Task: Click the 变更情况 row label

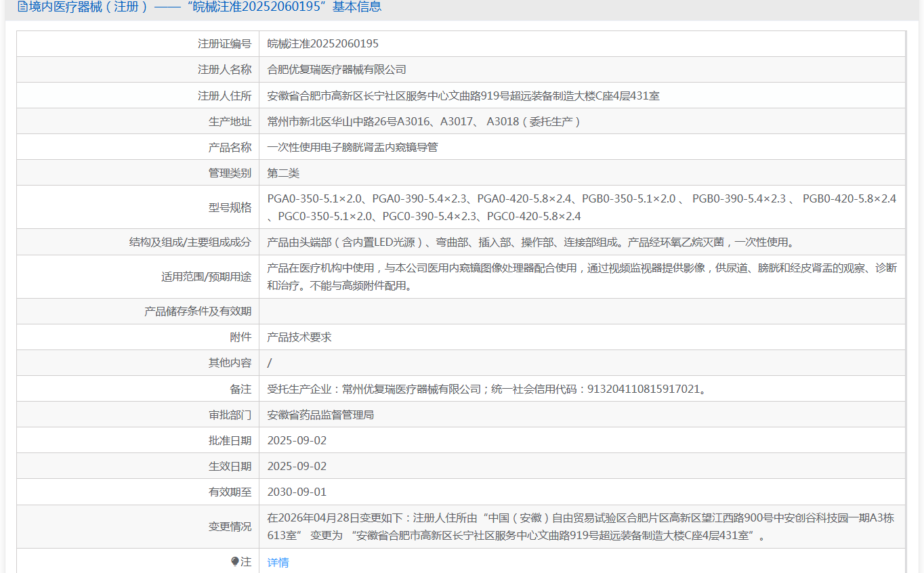Action: pos(230,526)
